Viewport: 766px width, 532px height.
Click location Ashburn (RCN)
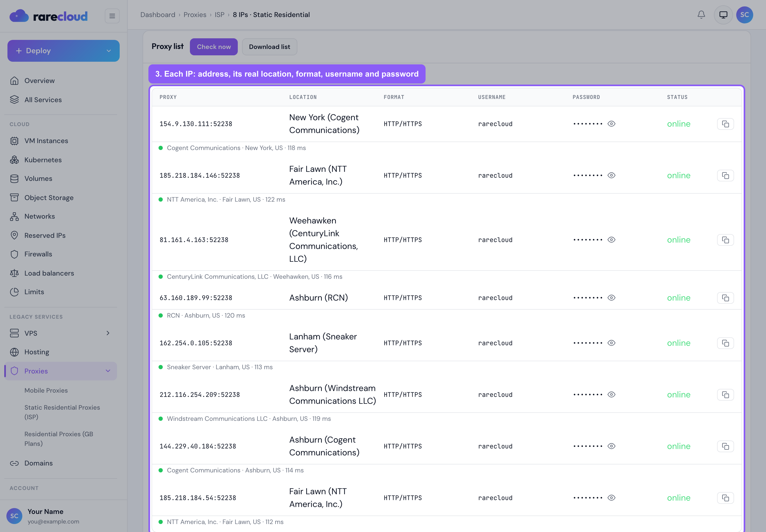(x=318, y=298)
